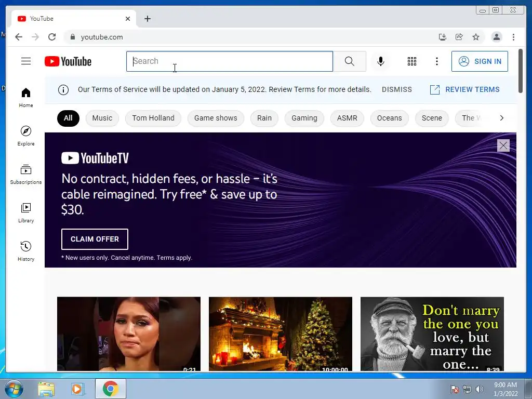Click the SIGN IN button
The height and width of the screenshot is (399, 532).
coord(480,61)
